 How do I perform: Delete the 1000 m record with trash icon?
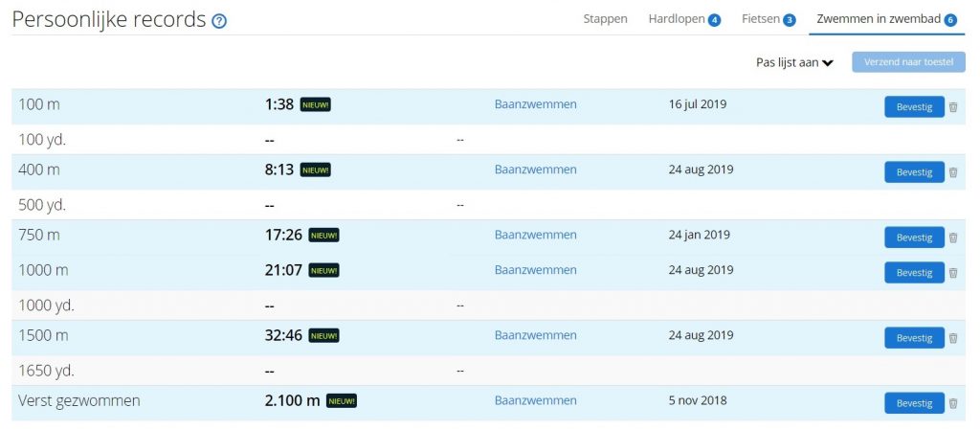[953, 273]
